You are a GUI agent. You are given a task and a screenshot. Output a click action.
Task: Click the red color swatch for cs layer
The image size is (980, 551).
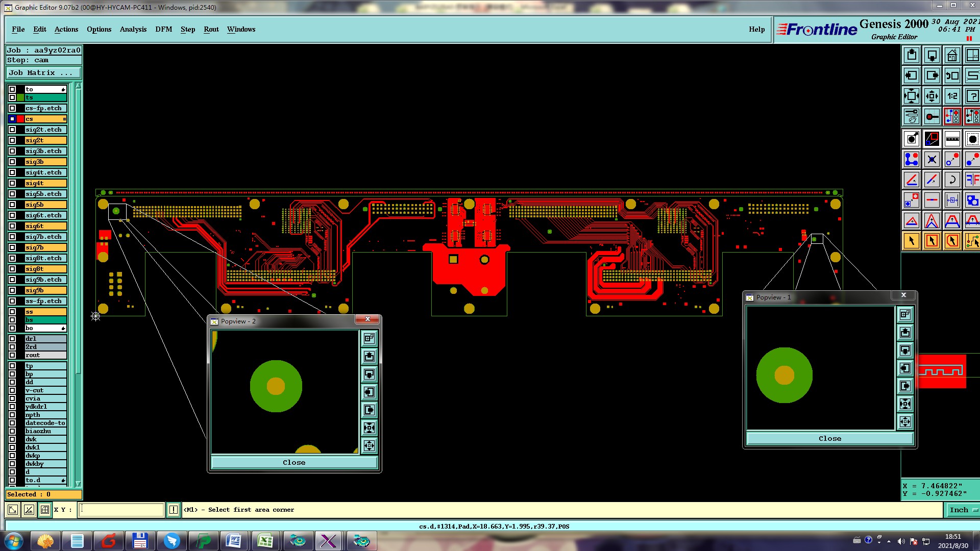tap(20, 119)
